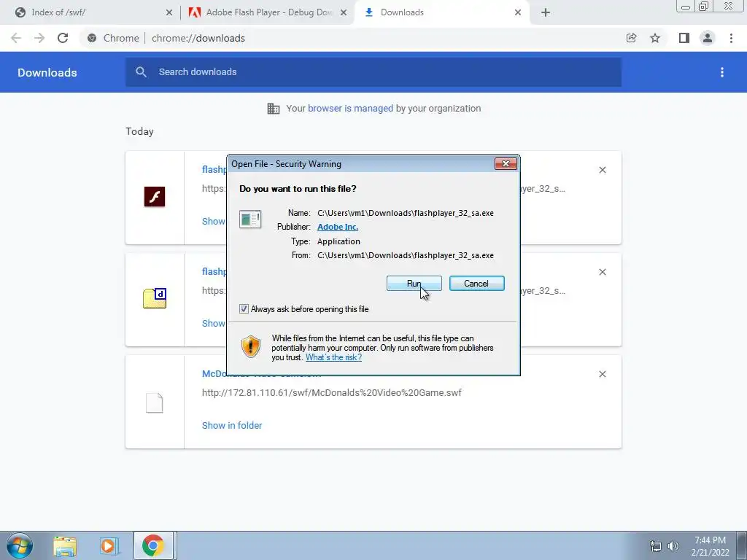
Task: Open the Chrome three-dot menu
Action: point(731,38)
